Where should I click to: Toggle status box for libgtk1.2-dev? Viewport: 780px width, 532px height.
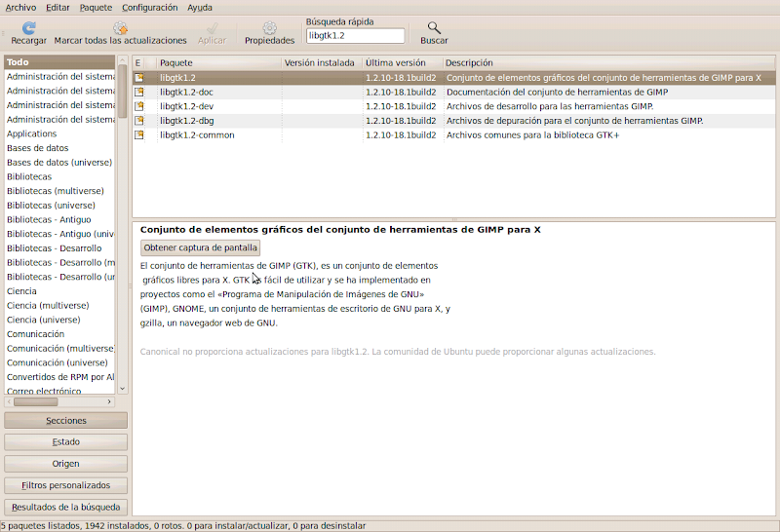coord(139,106)
